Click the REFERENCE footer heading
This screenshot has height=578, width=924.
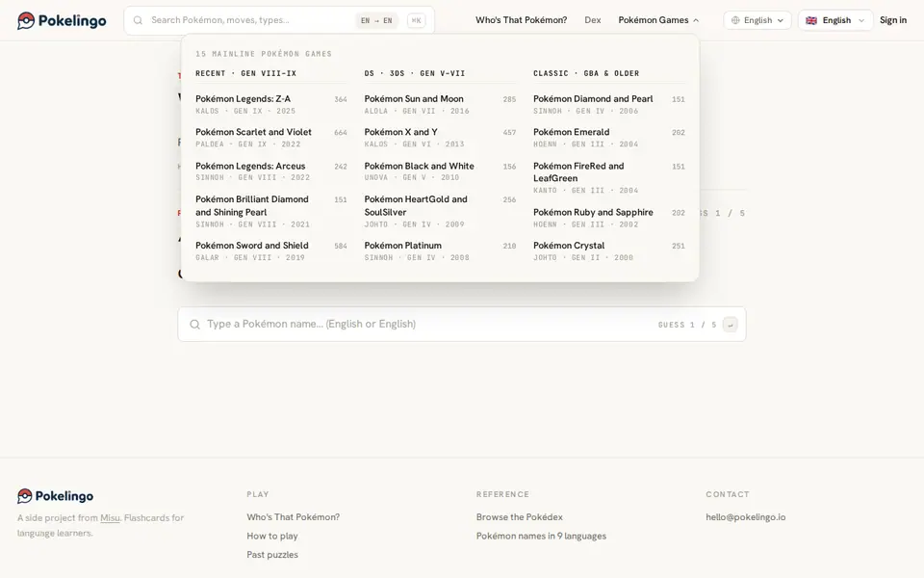[502, 494]
